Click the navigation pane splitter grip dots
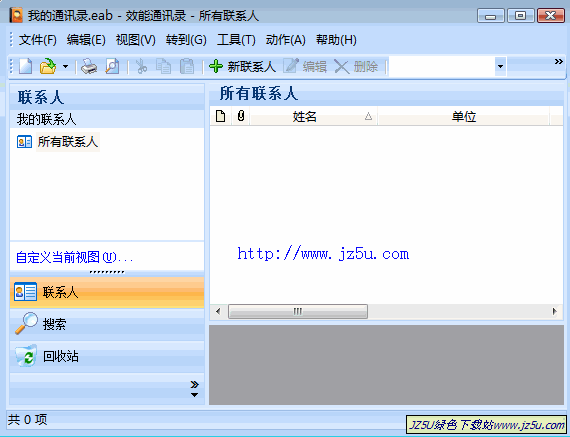Screen dimensions: 570x437 [x=107, y=272]
